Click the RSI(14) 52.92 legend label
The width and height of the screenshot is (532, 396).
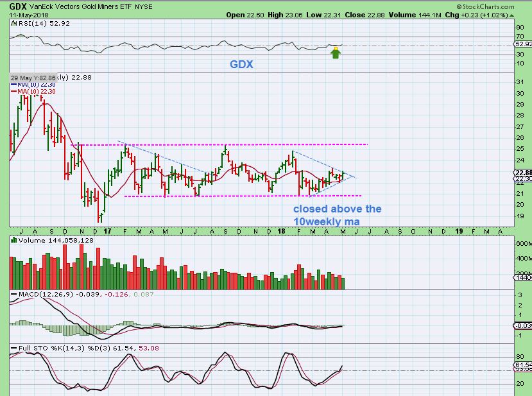click(x=44, y=23)
